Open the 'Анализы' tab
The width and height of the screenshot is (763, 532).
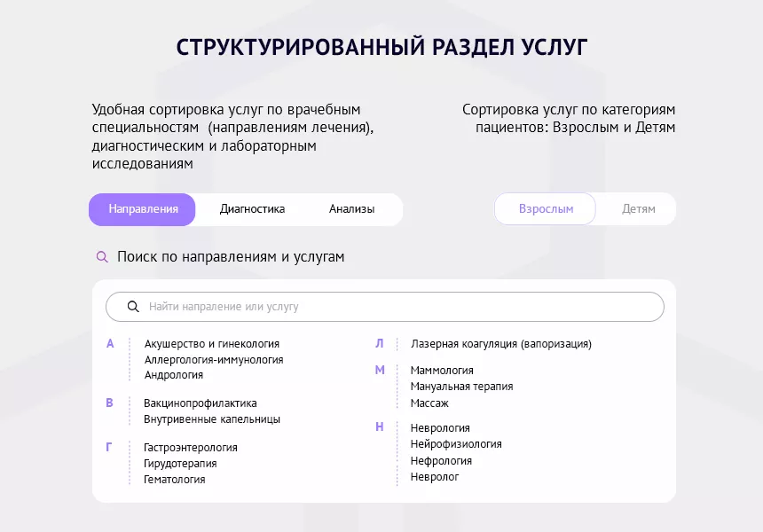coord(352,209)
